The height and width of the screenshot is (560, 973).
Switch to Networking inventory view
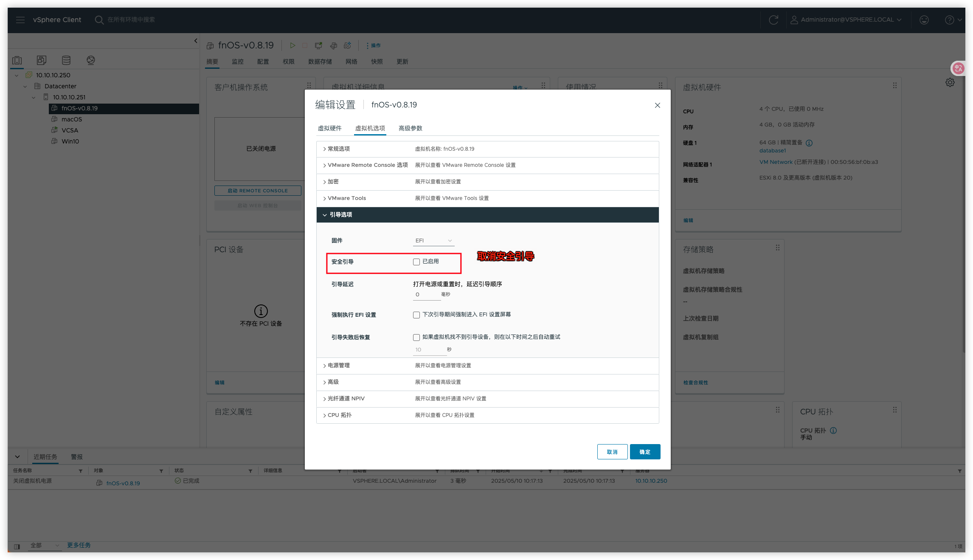[x=91, y=60]
